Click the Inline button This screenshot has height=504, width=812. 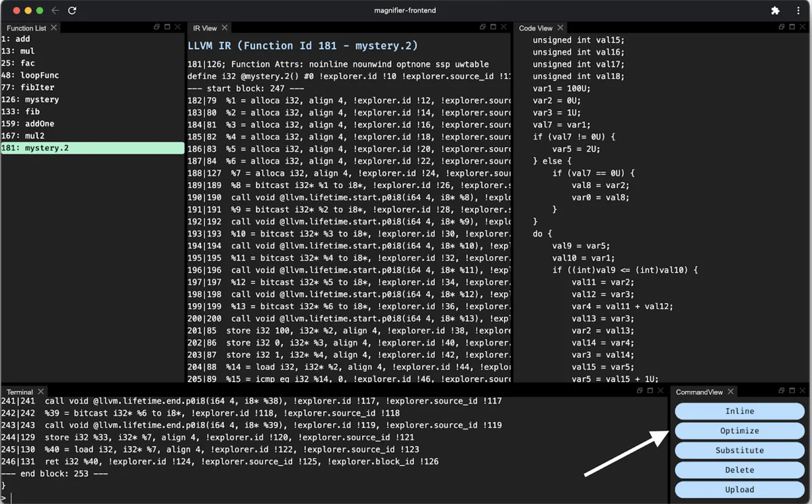tap(740, 411)
